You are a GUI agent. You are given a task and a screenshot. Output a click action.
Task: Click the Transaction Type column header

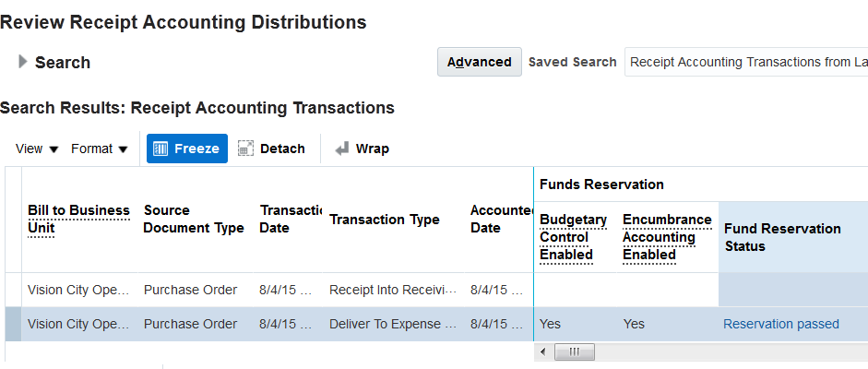384,220
